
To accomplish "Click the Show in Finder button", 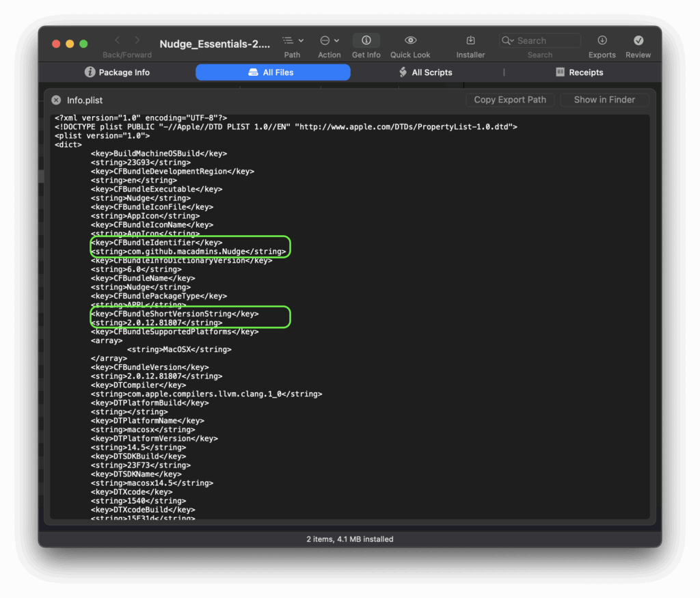I will (x=604, y=100).
